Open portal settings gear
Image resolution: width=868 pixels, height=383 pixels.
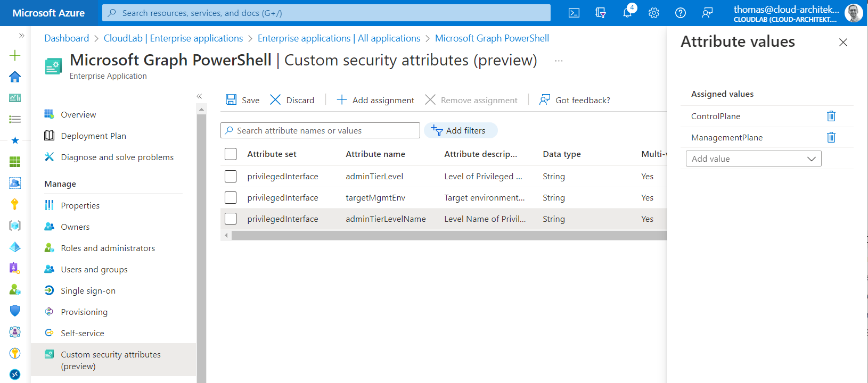(654, 13)
